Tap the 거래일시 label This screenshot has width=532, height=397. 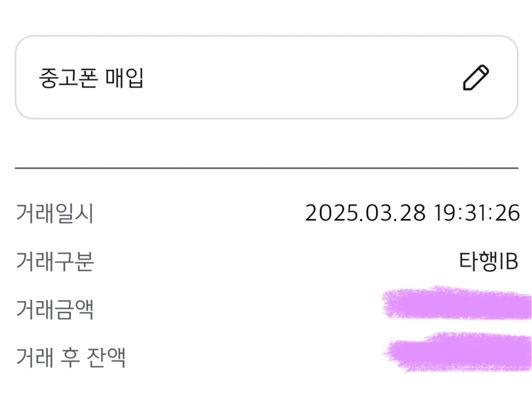click(x=54, y=213)
